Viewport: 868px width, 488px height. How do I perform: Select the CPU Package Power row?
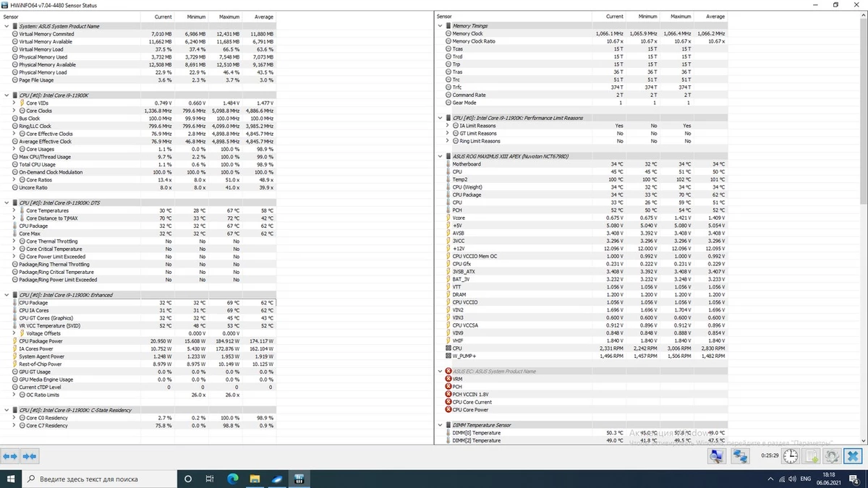click(141, 341)
